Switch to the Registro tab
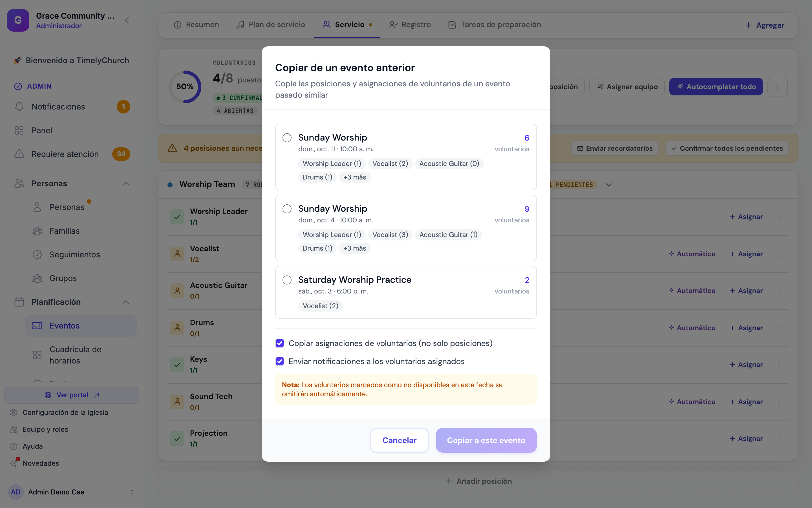 coord(410,25)
